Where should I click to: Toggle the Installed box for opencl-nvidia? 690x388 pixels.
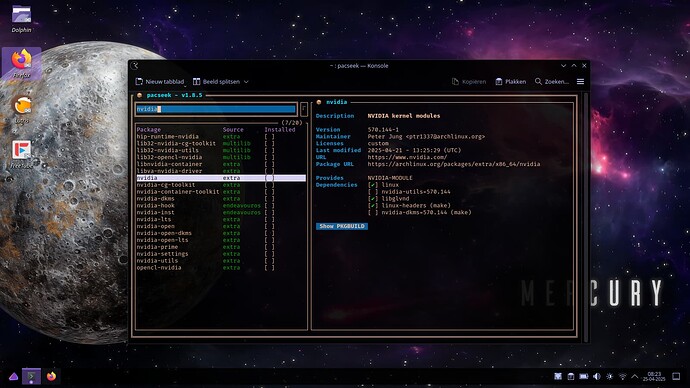(269, 267)
